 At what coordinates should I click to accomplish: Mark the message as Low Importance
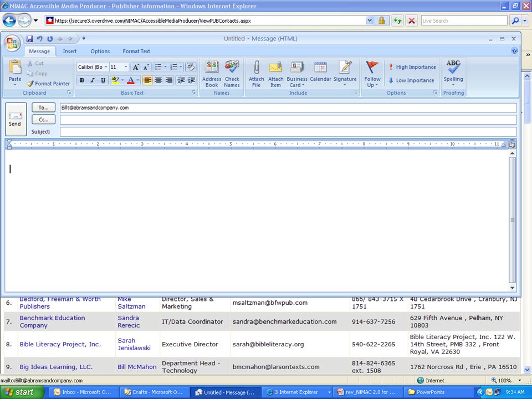[411, 80]
